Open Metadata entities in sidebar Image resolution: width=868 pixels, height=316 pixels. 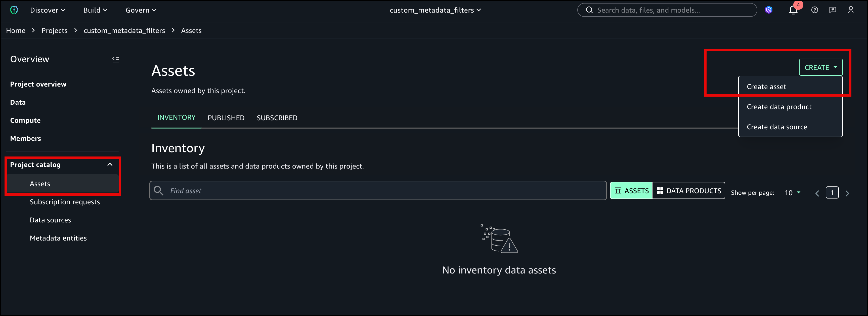58,238
